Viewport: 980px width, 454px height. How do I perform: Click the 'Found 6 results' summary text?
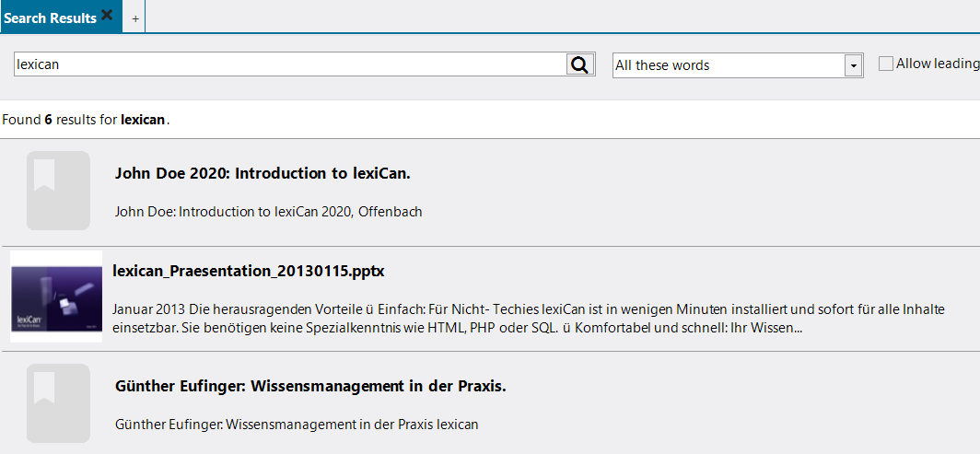click(x=60, y=120)
